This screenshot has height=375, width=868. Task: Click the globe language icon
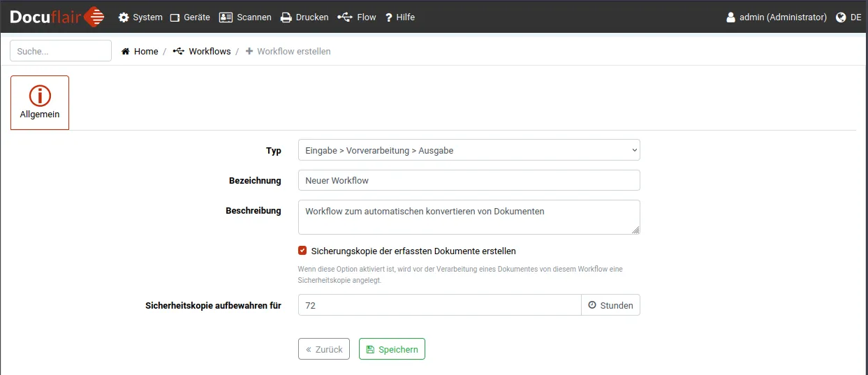point(841,17)
